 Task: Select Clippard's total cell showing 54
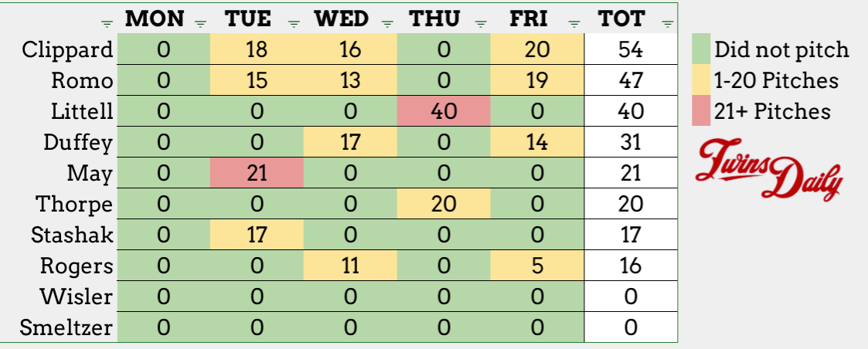[631, 50]
